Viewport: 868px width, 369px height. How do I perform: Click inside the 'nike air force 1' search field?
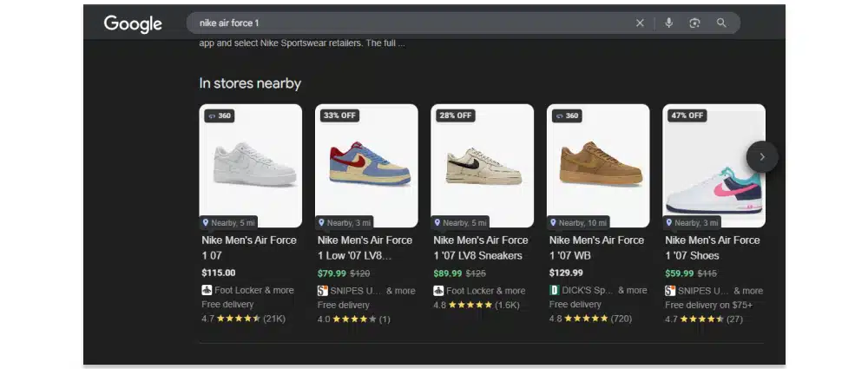point(408,23)
